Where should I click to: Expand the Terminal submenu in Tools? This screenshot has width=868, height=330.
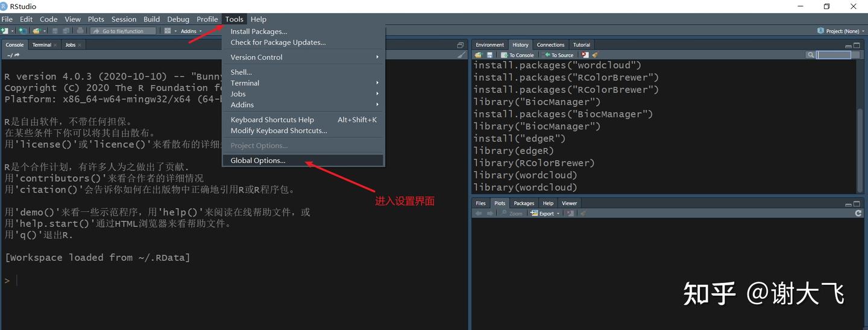tap(303, 83)
